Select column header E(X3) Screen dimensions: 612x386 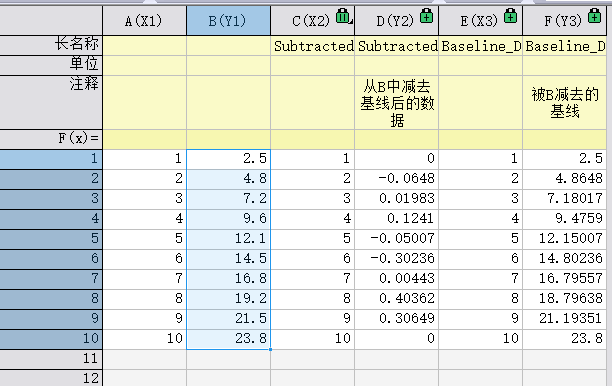pos(480,21)
